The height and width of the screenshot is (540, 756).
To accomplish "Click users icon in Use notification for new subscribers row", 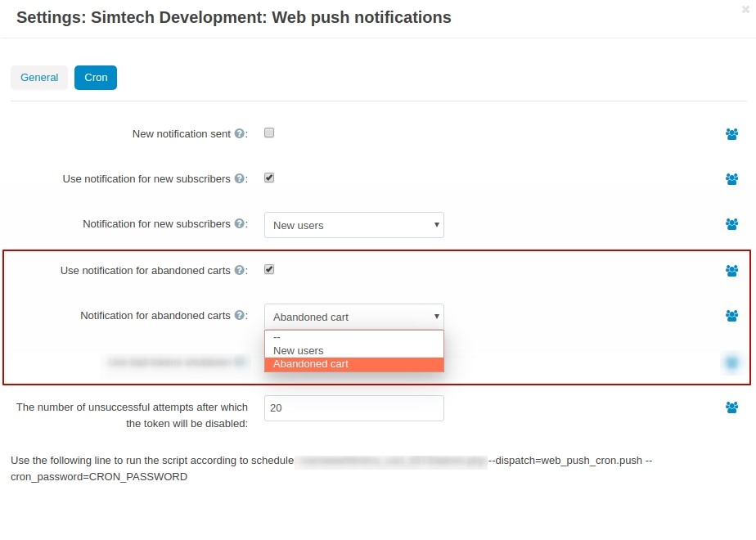I will pyautogui.click(x=731, y=179).
